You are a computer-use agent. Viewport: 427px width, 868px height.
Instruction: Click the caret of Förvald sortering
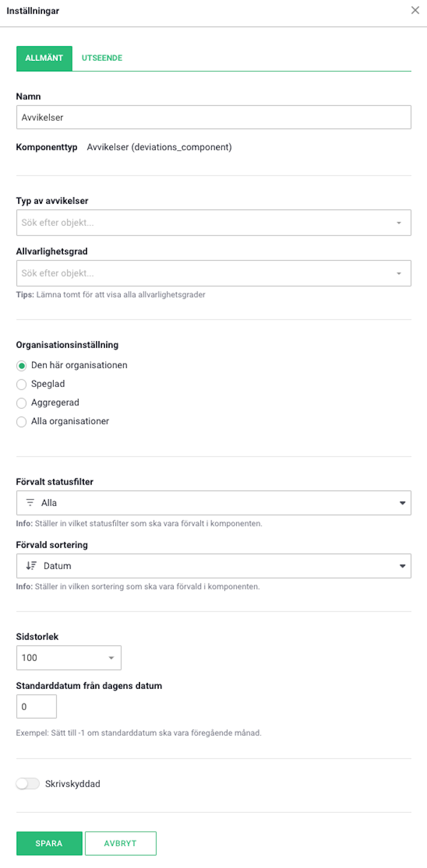[402, 566]
